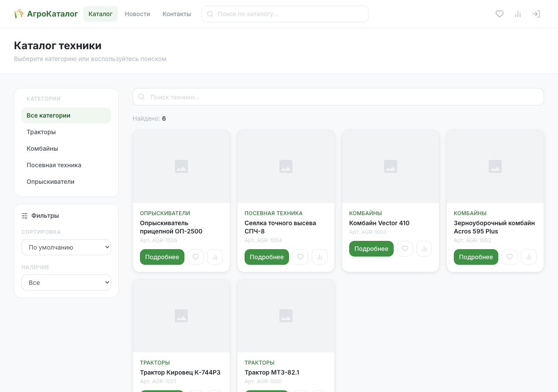The width and height of the screenshot is (558, 392).
Task: Add Сеялка точного высева СПЧ-8 to comparison
Action: (320, 257)
